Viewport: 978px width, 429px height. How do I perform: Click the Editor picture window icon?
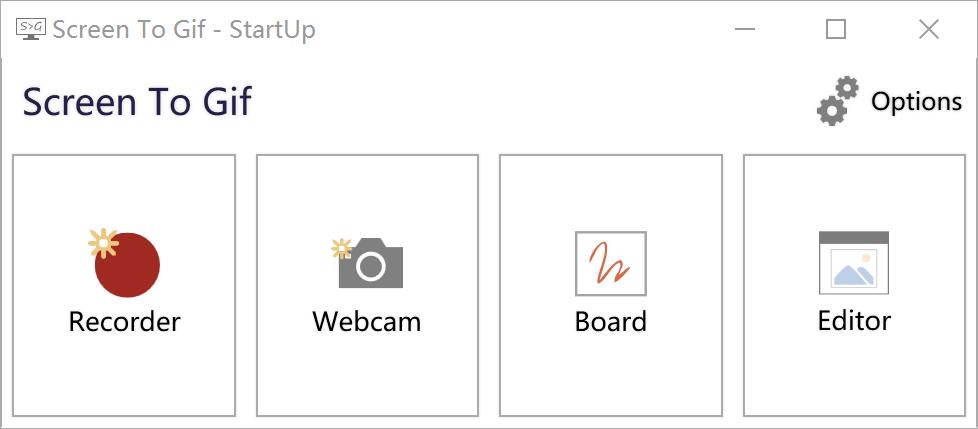click(853, 263)
